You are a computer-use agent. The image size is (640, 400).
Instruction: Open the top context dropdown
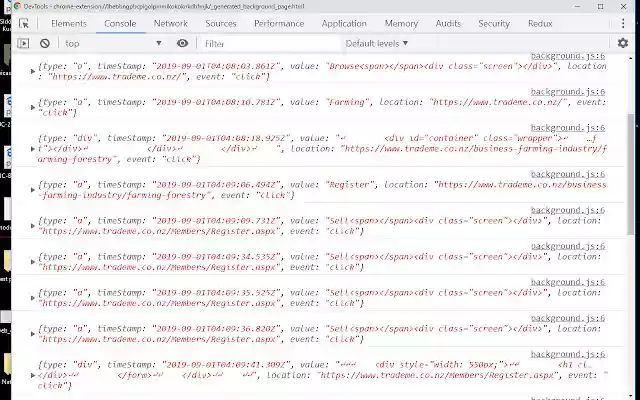tap(113, 43)
